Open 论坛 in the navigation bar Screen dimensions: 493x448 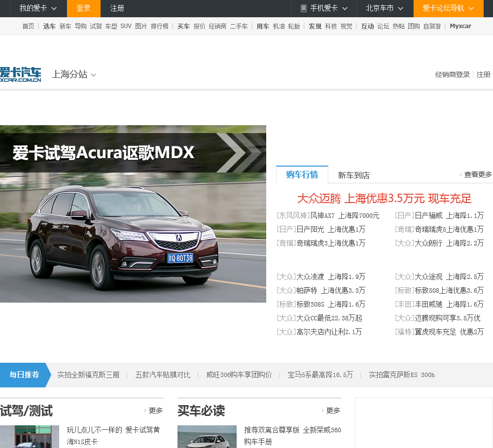[383, 26]
